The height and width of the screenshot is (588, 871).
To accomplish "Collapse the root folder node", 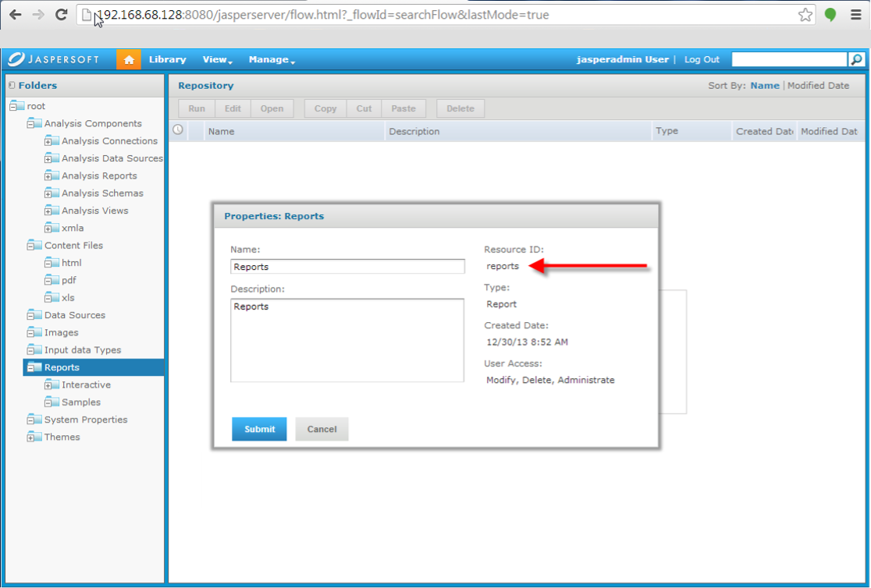I will pos(13,106).
